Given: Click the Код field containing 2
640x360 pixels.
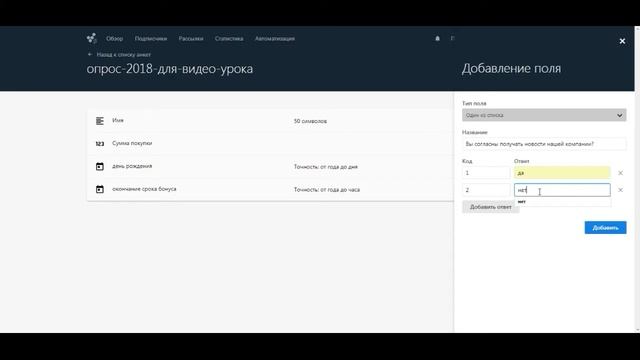Looking at the screenshot, I should point(486,190).
